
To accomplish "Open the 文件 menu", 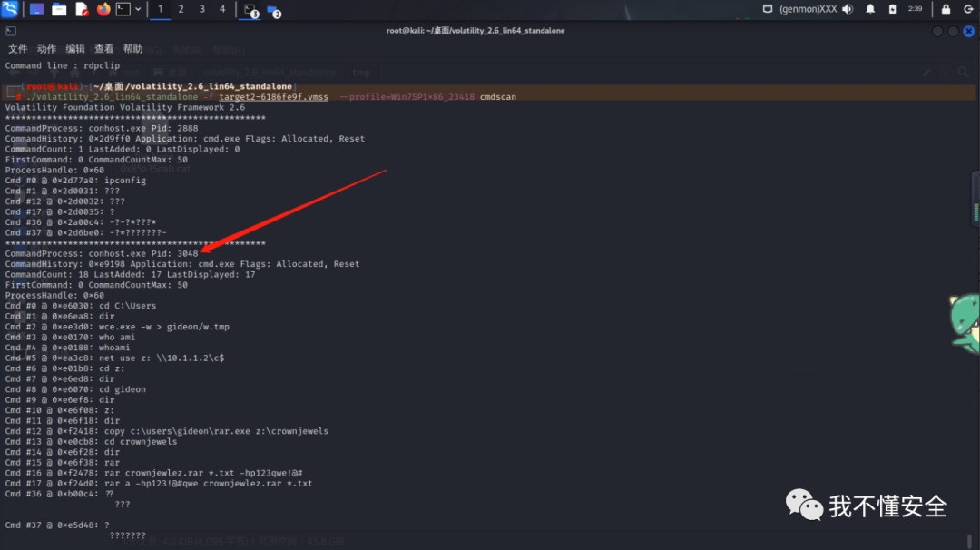I will coord(17,49).
